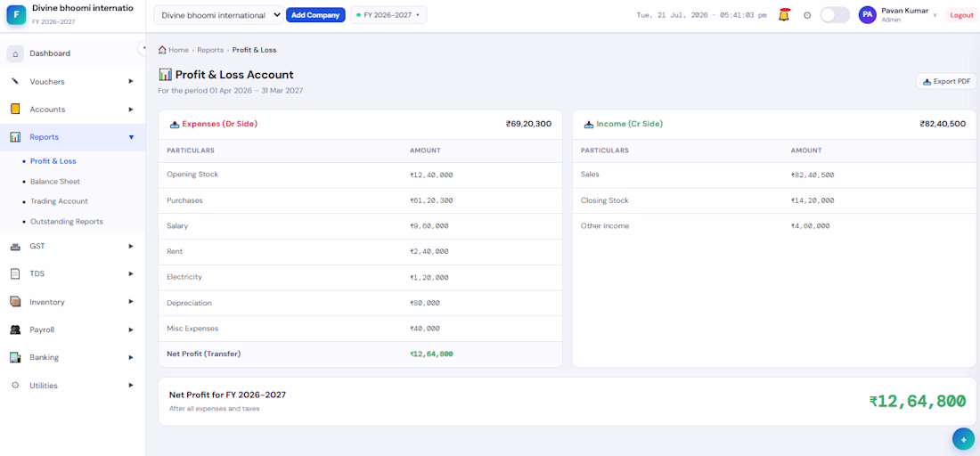The width and height of the screenshot is (980, 456).
Task: Click the Depreciation amount ₹80,000
Action: [x=424, y=303]
